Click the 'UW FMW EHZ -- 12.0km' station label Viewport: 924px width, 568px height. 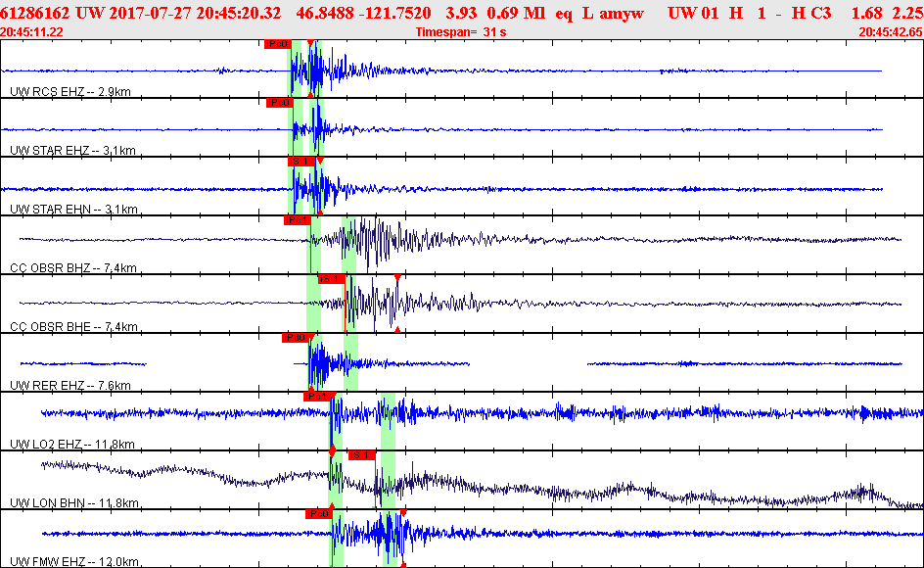click(x=73, y=561)
